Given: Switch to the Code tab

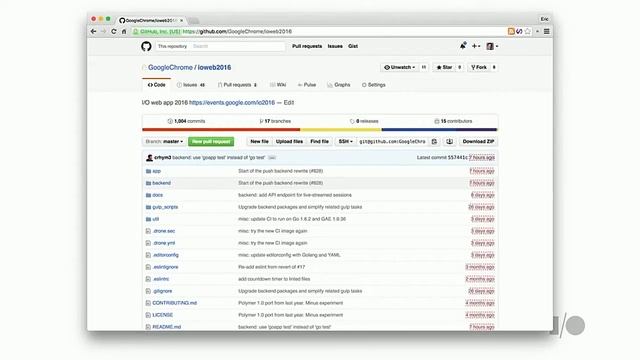Looking at the screenshot, I should click(x=157, y=85).
